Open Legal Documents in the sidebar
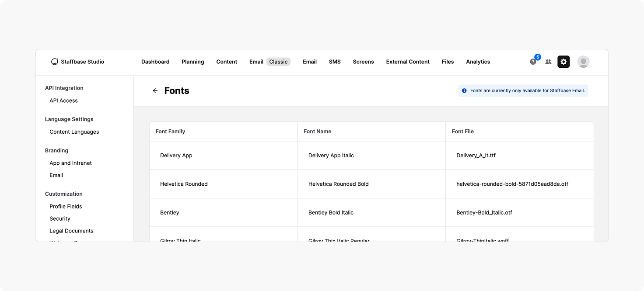The image size is (644, 291). 71,231
